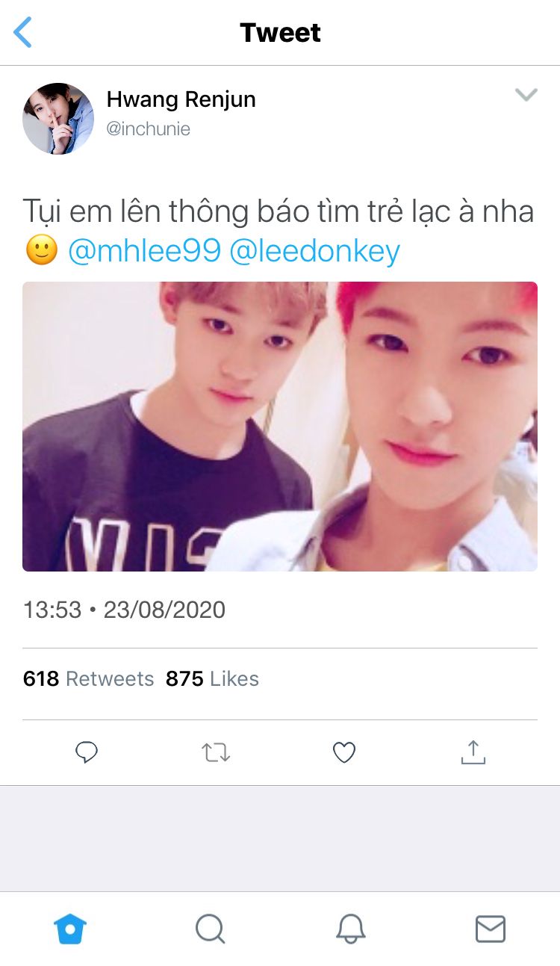
Task: Tap the Hwang Renjun display name
Action: pyautogui.click(x=181, y=99)
